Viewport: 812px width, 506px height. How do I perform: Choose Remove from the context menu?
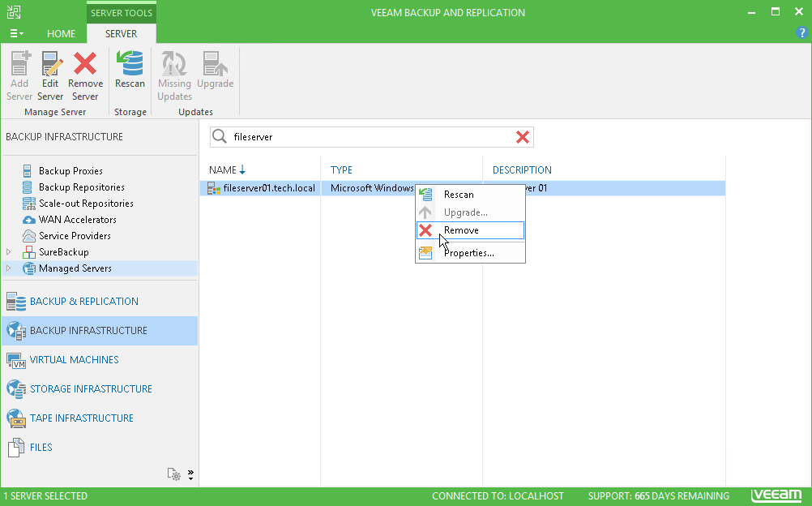click(x=470, y=230)
